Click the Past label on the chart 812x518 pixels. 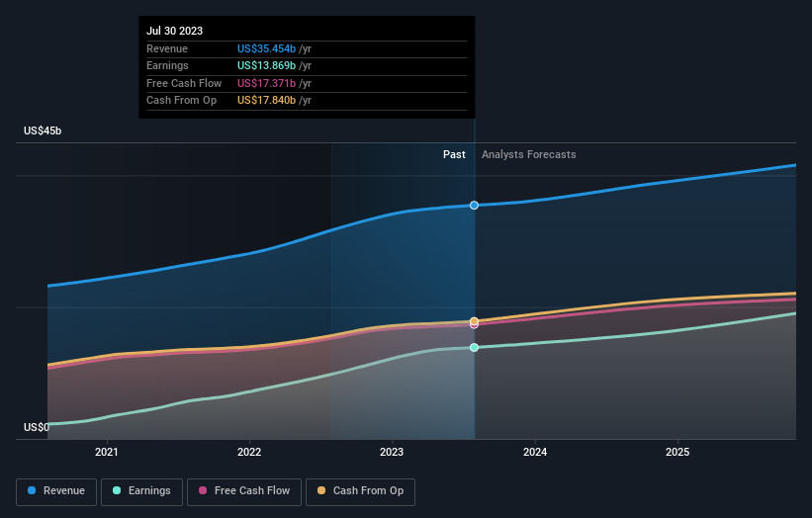coord(454,154)
